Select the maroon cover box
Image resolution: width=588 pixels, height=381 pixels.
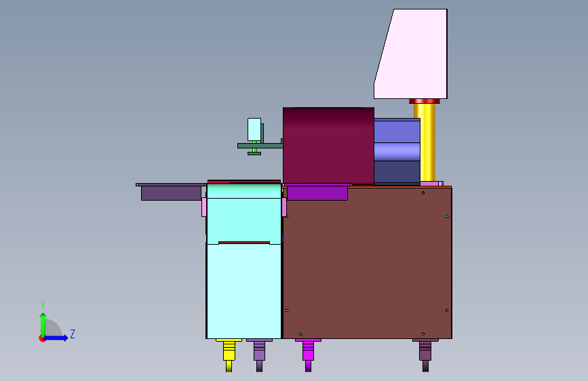click(328, 146)
